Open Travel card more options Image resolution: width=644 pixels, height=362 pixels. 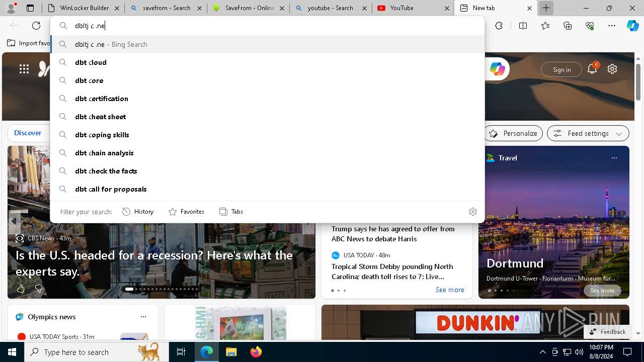pyautogui.click(x=614, y=158)
